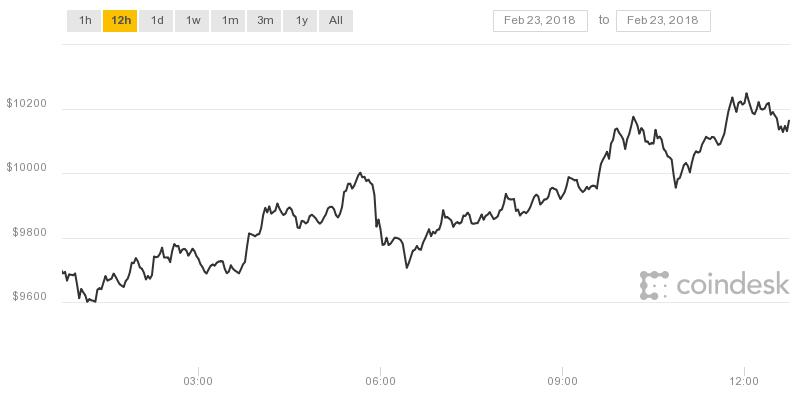This screenshot has height=400, width=800.
Task: Choose the 3m range button
Action: [x=264, y=21]
